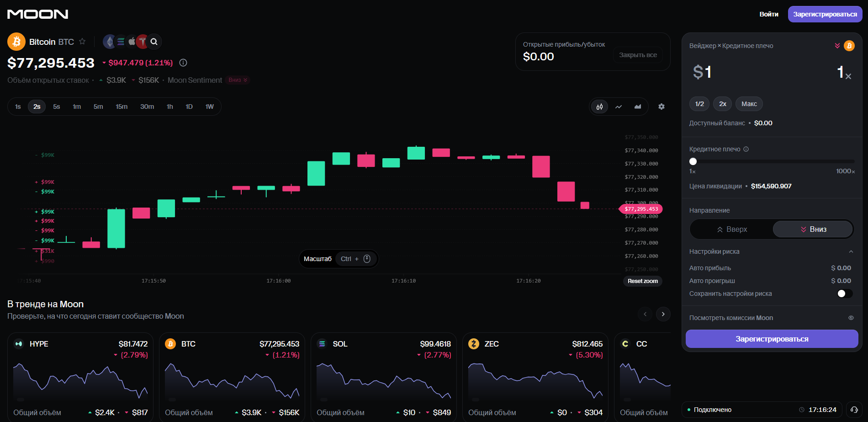
Task: Click the leverage slider track
Action: tap(772, 161)
